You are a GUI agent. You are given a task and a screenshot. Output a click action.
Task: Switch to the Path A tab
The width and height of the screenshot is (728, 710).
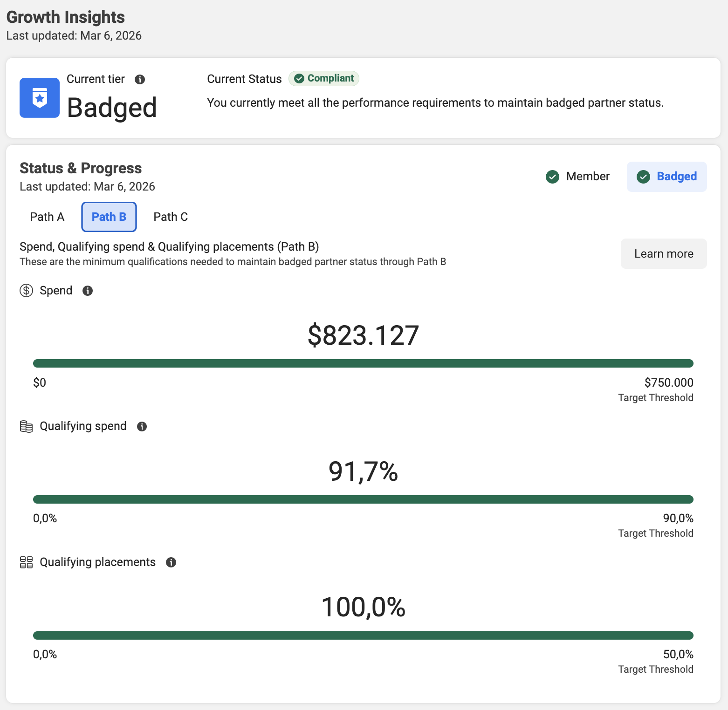tap(47, 217)
